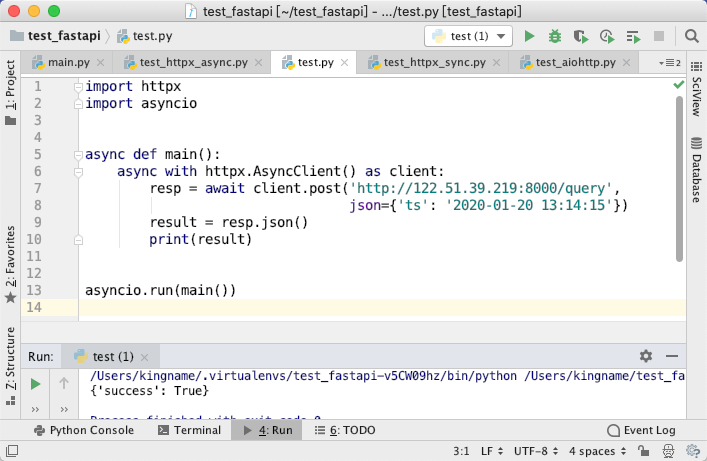
Task: Open the Terminal tool window
Action: pos(189,430)
